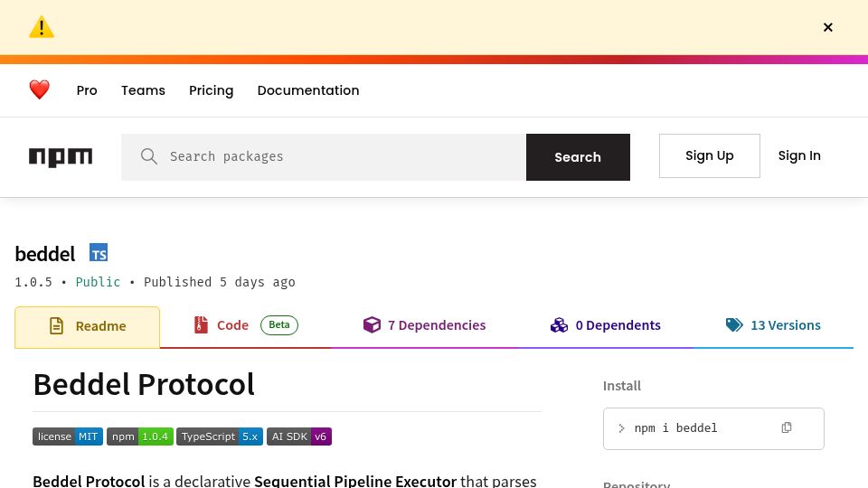Click the Dependents cubes icon
The height and width of the screenshot is (488, 868).
(559, 324)
